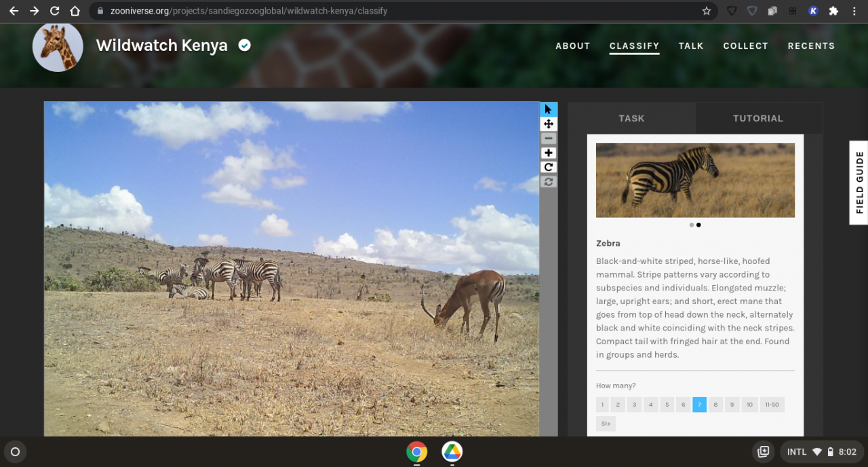868x467 pixels.
Task: Zoom out of the subject image
Action: [549, 138]
